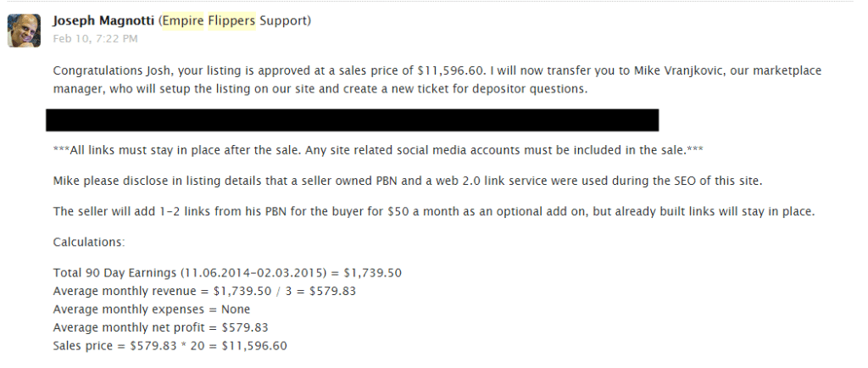Click the highlighted word "Empire" in header
This screenshot has width=868, height=368.
[183, 20]
